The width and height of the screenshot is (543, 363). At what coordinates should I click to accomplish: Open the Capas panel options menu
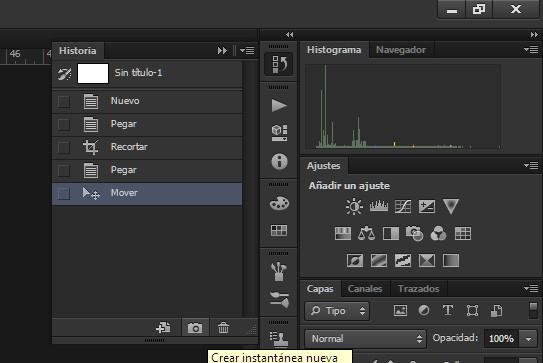[531, 288]
